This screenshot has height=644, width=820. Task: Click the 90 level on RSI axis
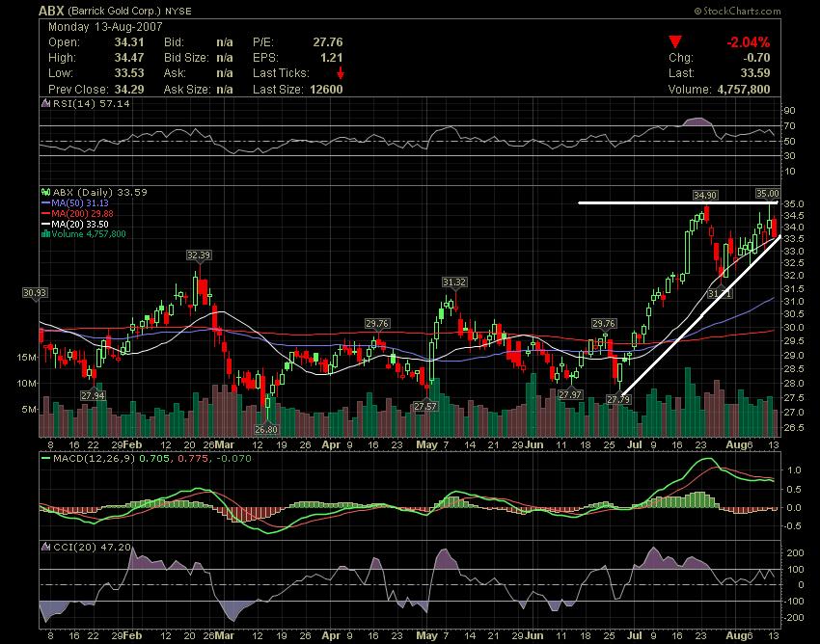[x=790, y=110]
